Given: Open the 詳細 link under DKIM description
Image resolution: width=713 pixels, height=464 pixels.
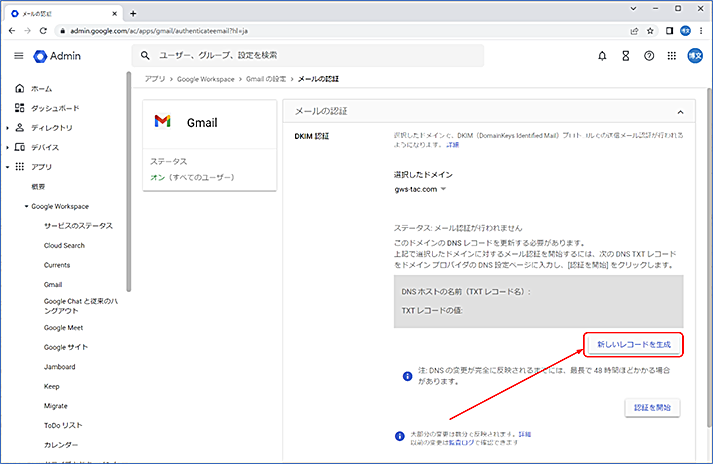Looking at the screenshot, I should tap(452, 145).
